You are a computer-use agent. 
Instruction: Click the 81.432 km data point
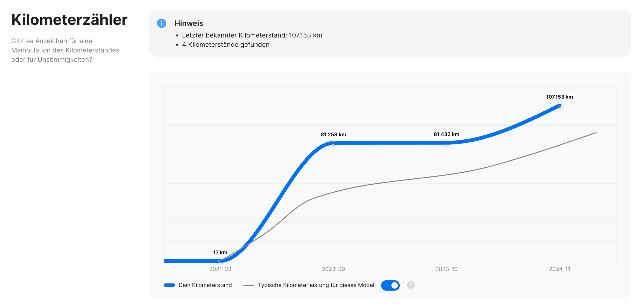pos(446,143)
